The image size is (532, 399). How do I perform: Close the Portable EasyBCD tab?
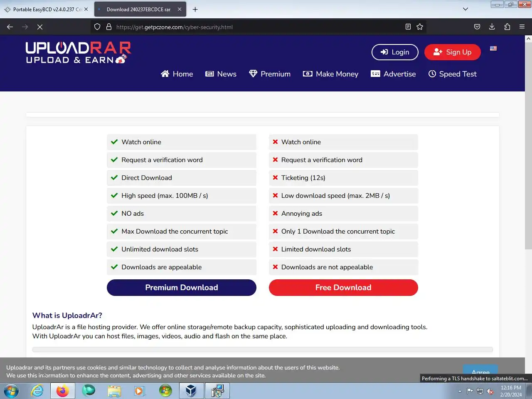coord(86,9)
